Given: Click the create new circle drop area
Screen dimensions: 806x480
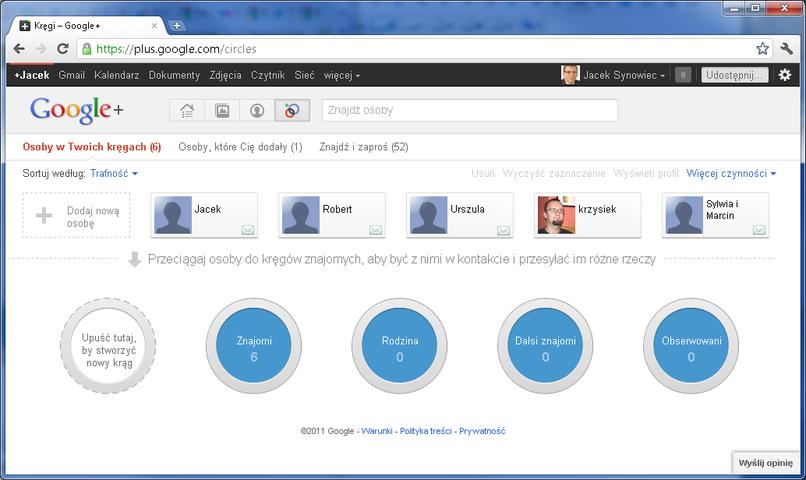Looking at the screenshot, I should 108,346.
